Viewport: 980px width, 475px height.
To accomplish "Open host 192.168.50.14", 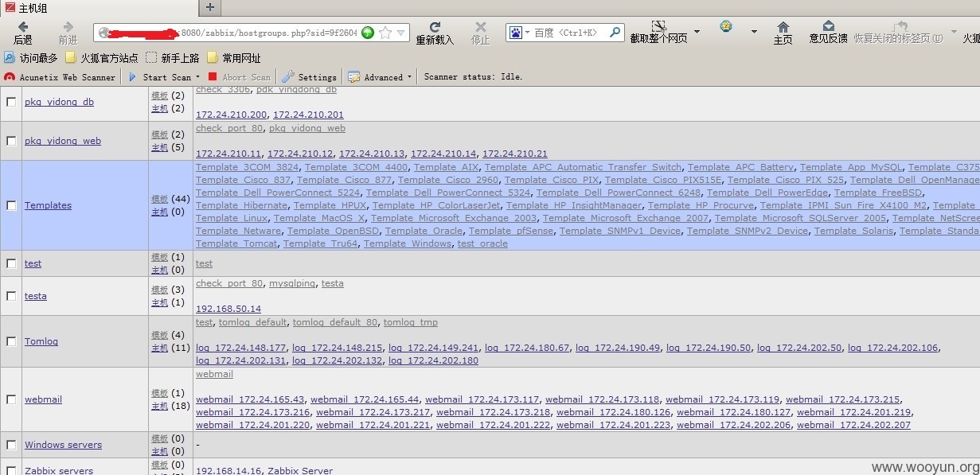I will tap(228, 309).
